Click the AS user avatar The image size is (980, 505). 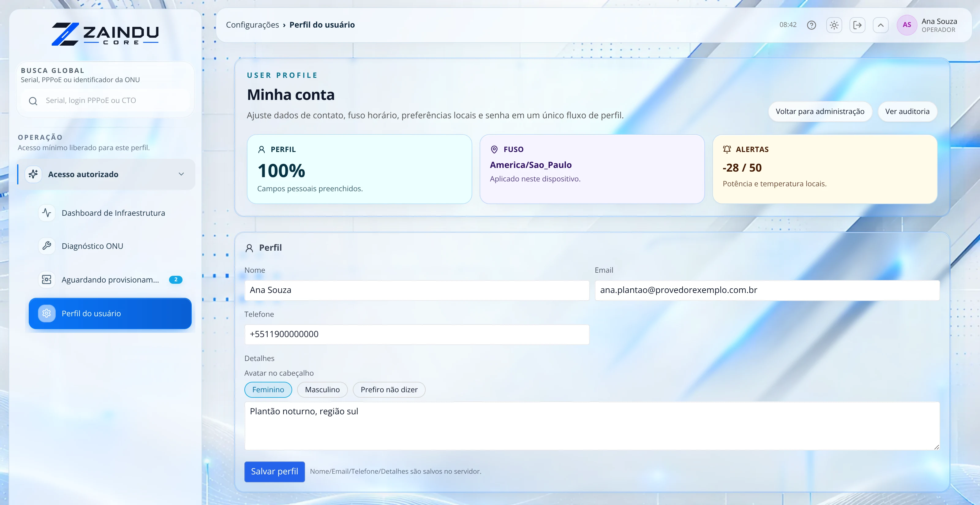pos(907,25)
